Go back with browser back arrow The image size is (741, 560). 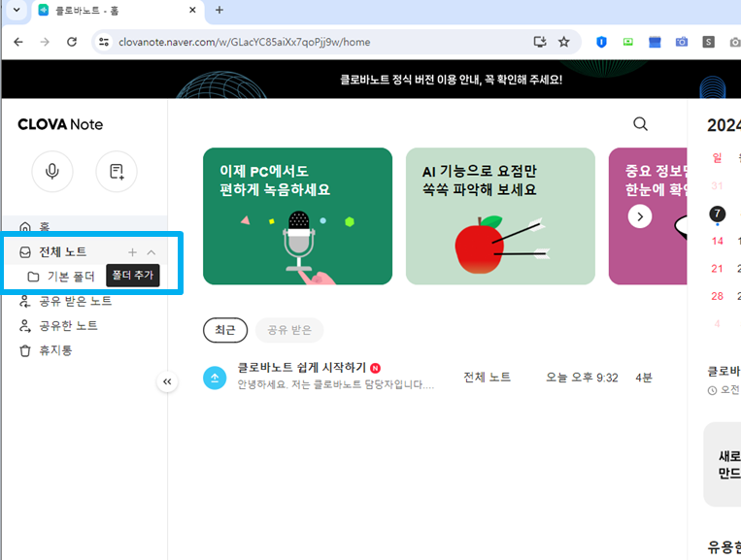pos(18,42)
